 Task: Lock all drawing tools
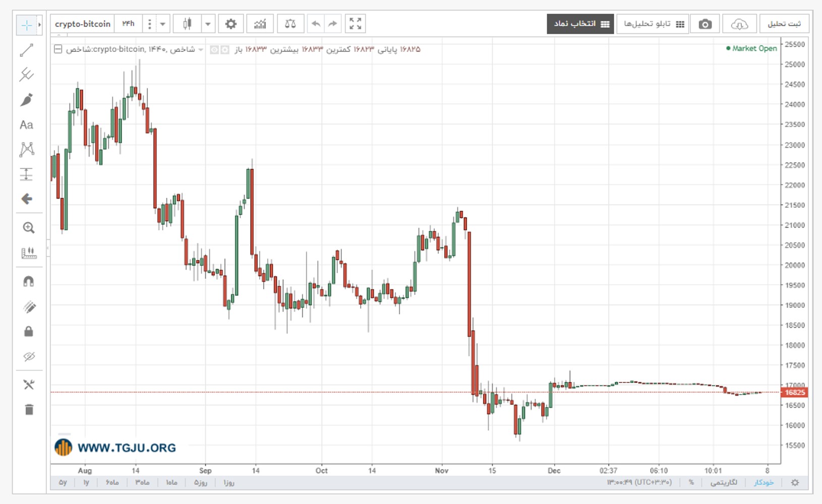(29, 331)
